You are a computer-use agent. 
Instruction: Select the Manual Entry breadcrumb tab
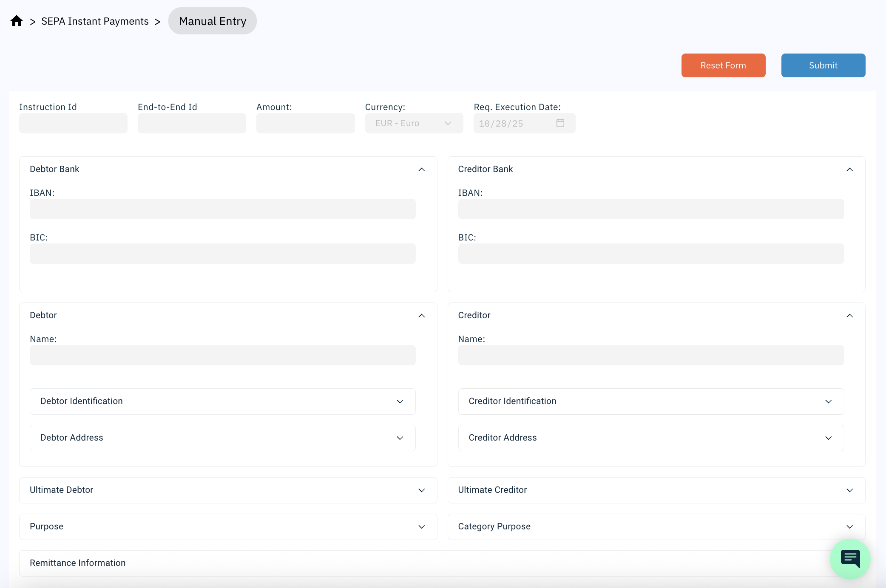point(212,21)
